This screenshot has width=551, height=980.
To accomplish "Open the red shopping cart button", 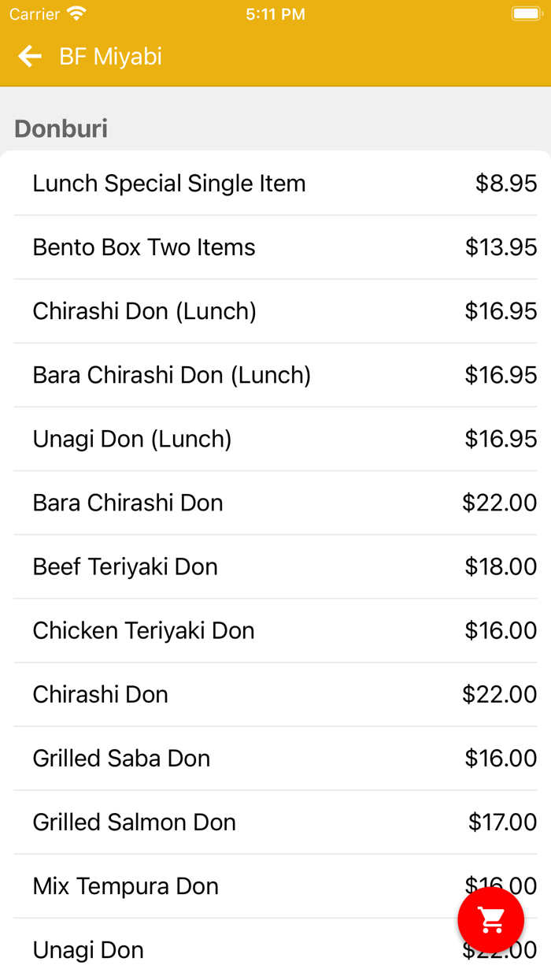I will point(491,919).
